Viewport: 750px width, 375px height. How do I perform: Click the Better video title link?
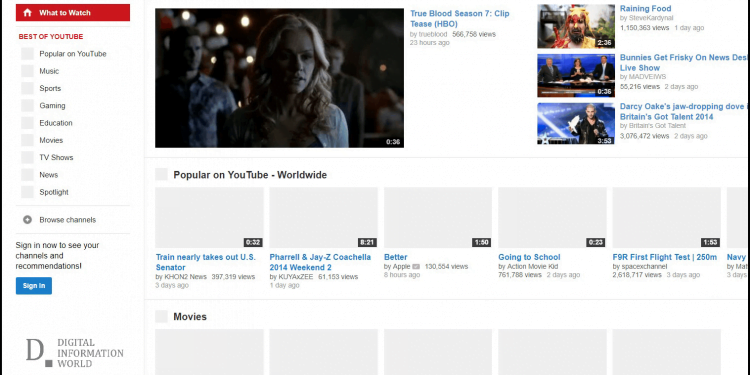tap(396, 257)
